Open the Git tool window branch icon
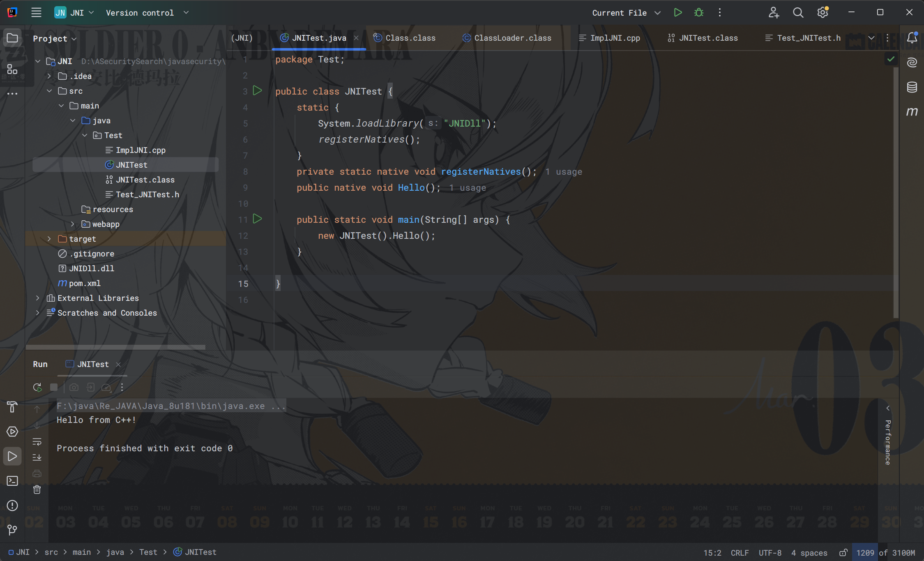Image resolution: width=924 pixels, height=561 pixels. (x=12, y=530)
